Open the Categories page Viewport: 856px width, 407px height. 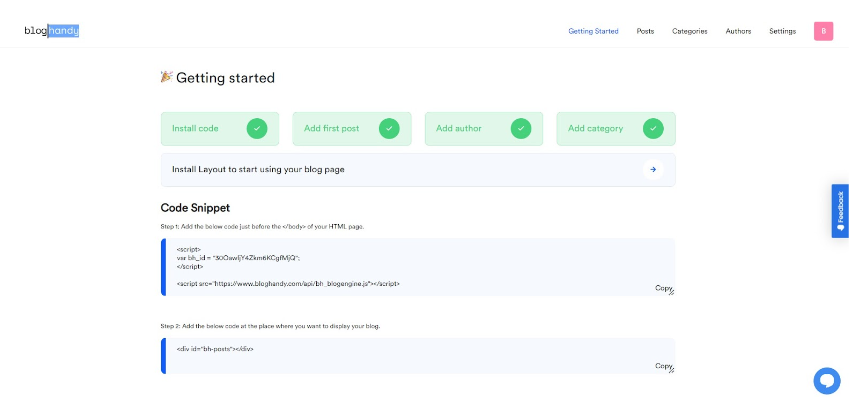point(689,31)
